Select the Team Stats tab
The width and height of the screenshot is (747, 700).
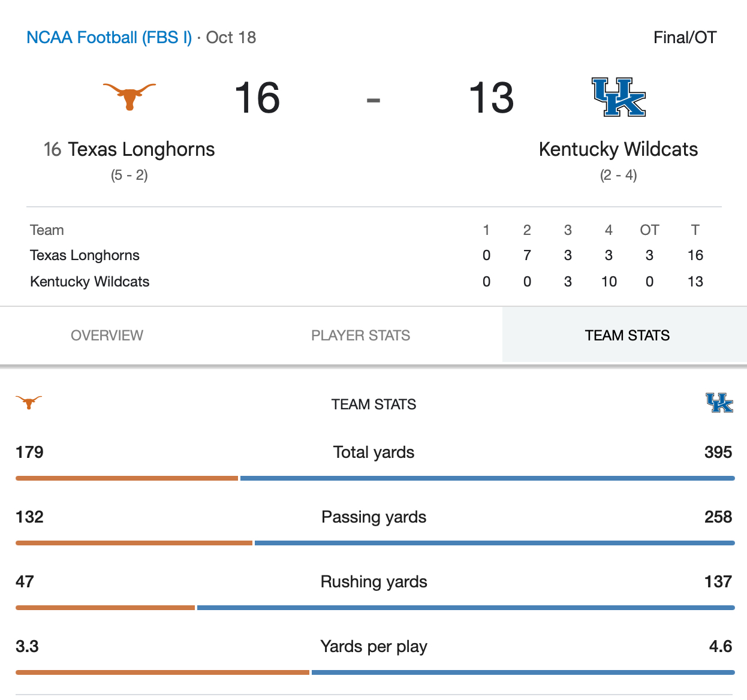click(627, 335)
